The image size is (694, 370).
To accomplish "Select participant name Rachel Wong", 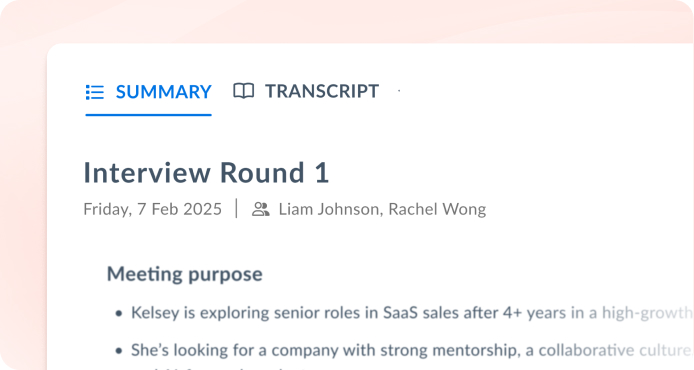I will pos(437,209).
